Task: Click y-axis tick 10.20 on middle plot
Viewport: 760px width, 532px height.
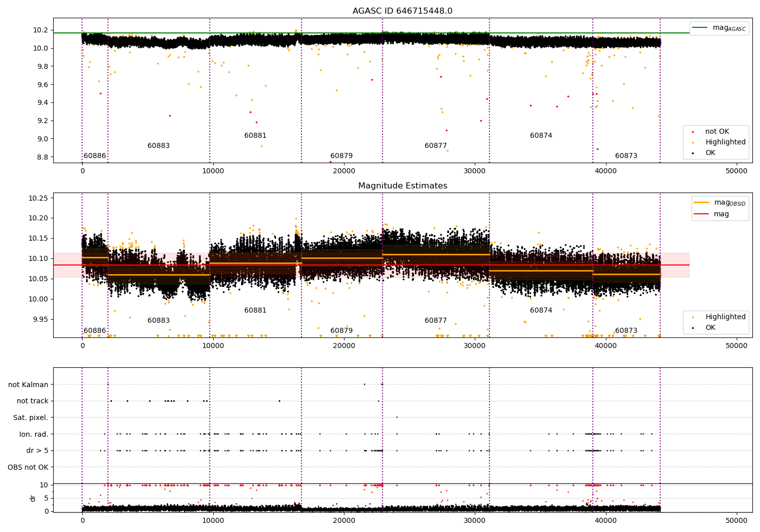Action: [x=39, y=218]
